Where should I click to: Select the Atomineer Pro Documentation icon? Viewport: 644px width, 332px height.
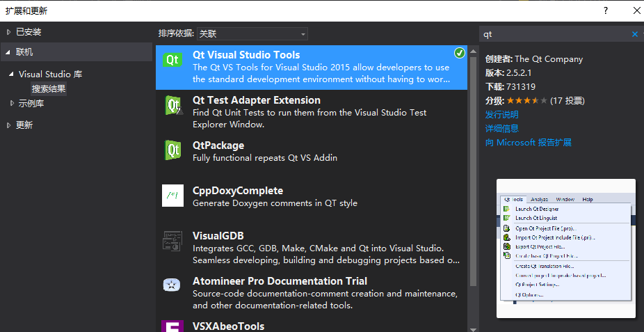coord(172,286)
